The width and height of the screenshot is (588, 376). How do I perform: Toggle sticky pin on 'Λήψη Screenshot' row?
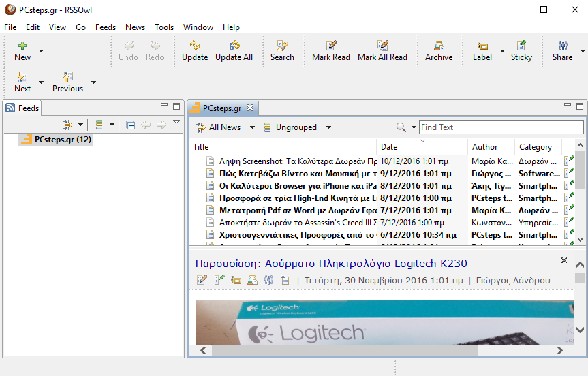coord(569,161)
